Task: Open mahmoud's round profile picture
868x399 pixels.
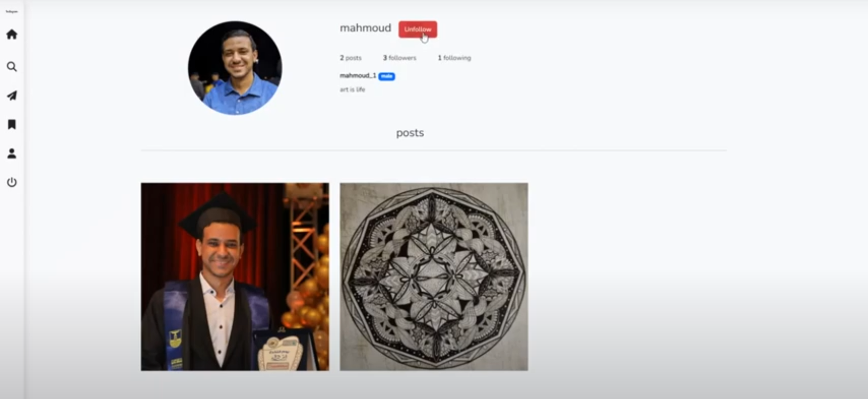Action: (x=235, y=68)
